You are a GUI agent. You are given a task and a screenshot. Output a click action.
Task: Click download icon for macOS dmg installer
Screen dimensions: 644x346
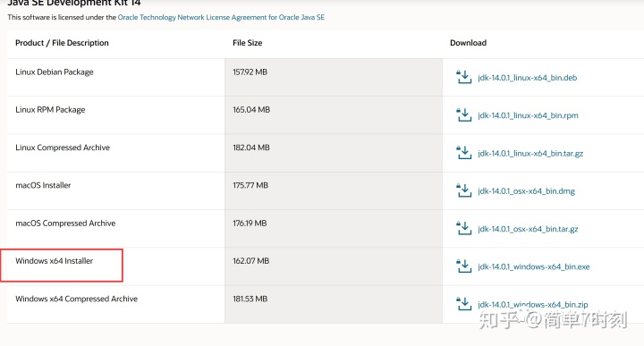coord(464,190)
